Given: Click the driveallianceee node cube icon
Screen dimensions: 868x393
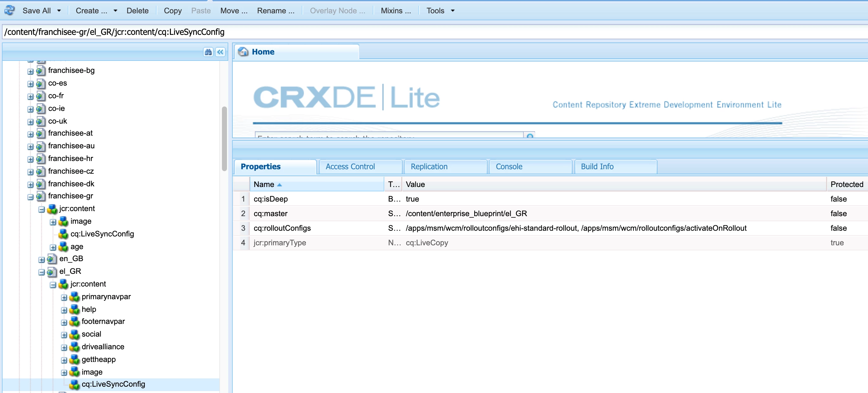Looking at the screenshot, I should tap(74, 346).
